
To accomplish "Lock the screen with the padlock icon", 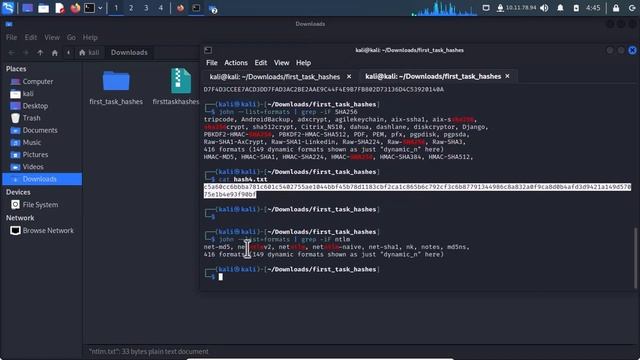I will (x=616, y=8).
